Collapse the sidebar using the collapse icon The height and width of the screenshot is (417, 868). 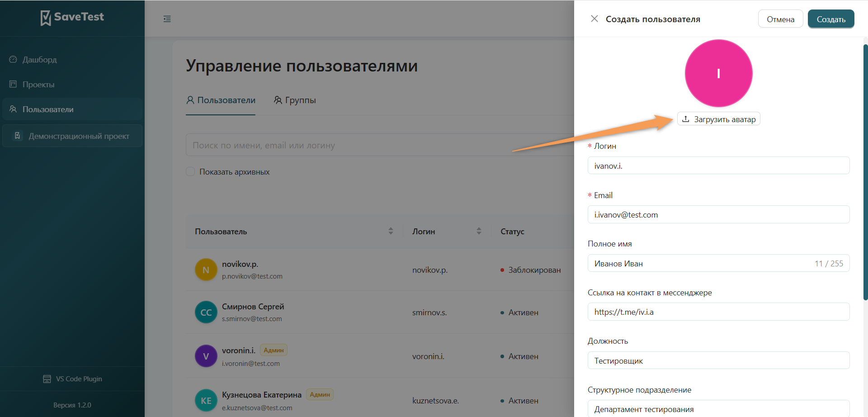(167, 19)
